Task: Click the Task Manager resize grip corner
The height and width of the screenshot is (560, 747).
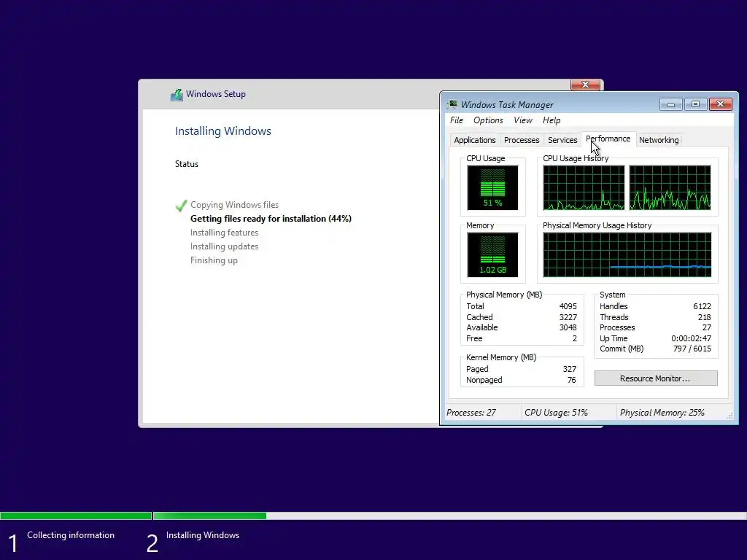Action: click(729, 416)
